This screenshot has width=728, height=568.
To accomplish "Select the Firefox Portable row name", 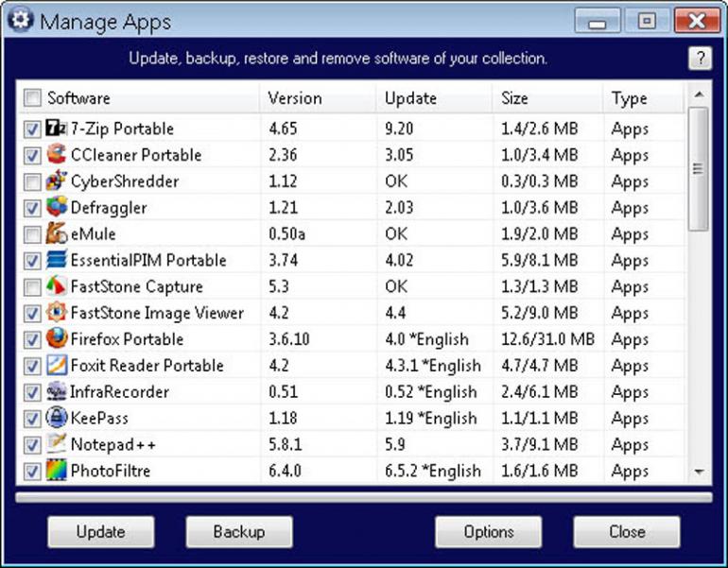I will click(x=127, y=339).
